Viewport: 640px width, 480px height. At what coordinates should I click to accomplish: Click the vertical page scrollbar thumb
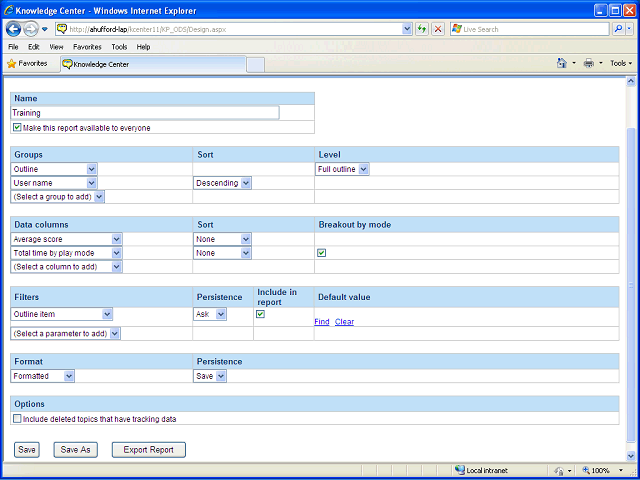click(631, 284)
